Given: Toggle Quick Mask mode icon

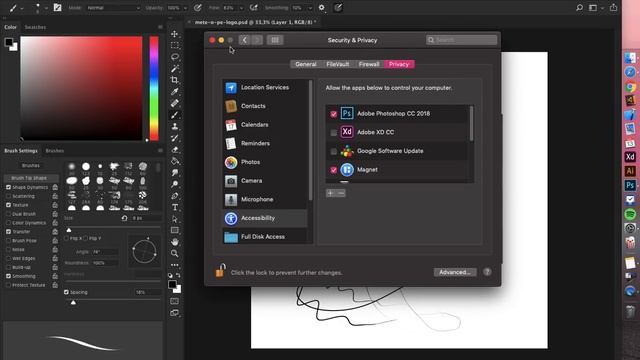Looking at the screenshot, I should (175, 301).
